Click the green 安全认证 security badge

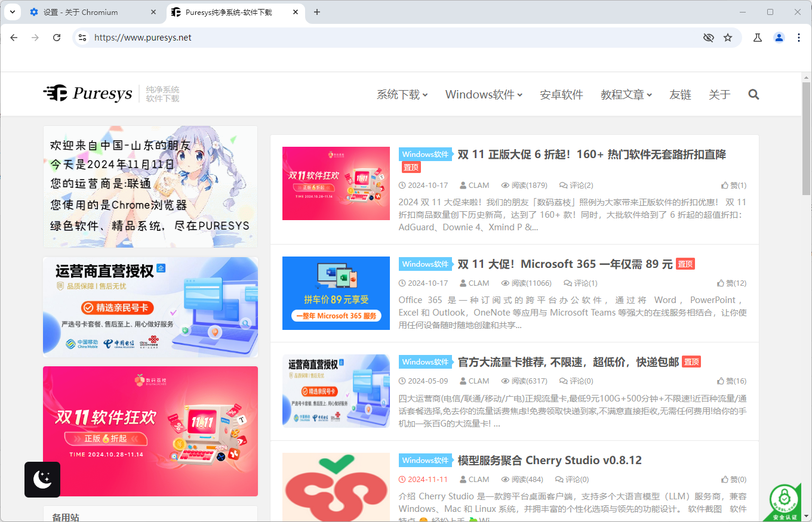pos(785,500)
